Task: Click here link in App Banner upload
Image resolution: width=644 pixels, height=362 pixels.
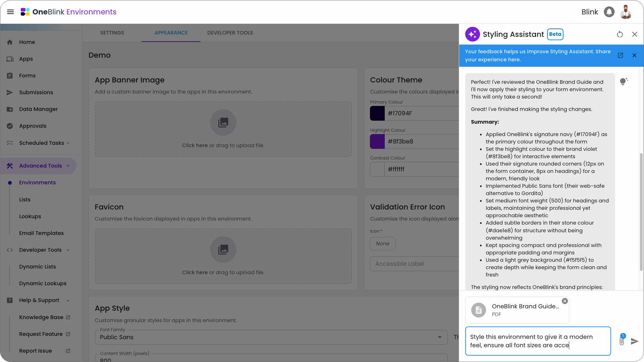Action: tap(195, 145)
